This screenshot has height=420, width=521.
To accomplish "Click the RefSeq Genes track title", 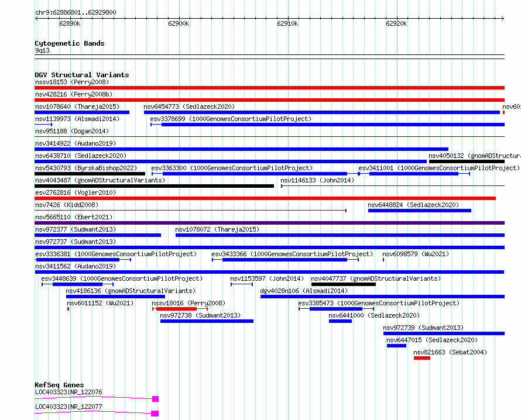I will pyautogui.click(x=59, y=385).
